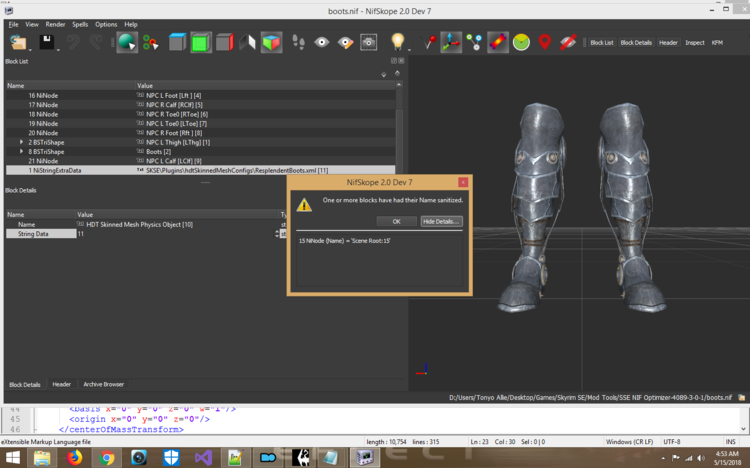
Task: Close the Block List panel
Action: click(x=401, y=61)
